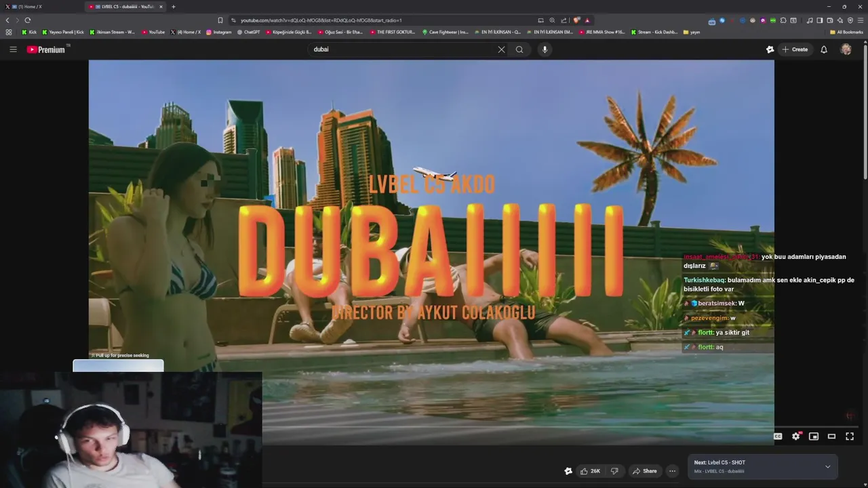Viewport: 868px width, 488px height.
Task: Open THE FIRST GOKTUR bookmark
Action: pos(393,32)
